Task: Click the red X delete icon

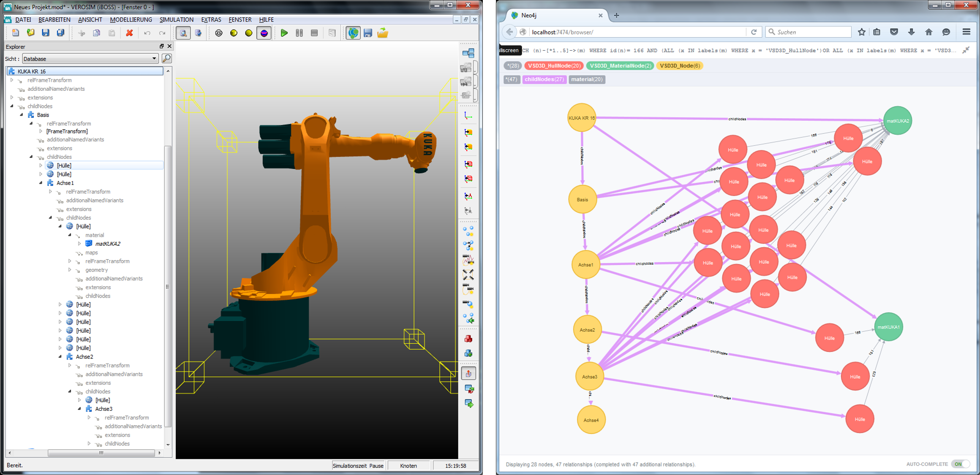Action: coord(129,33)
